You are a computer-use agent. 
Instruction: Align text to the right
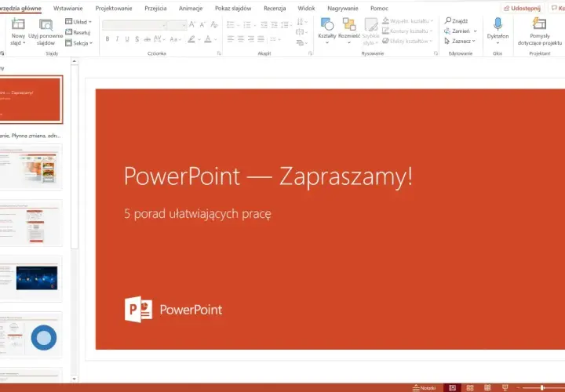[x=251, y=39]
